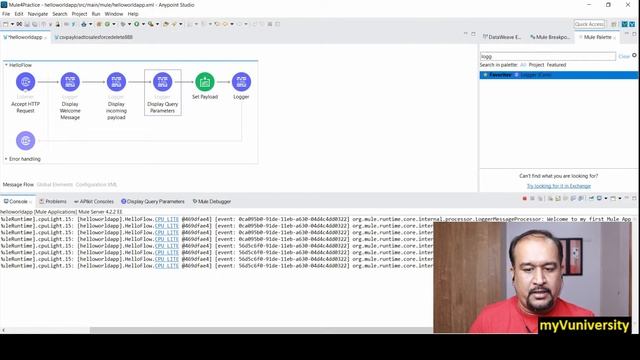Expand the Error handling section
The width and height of the screenshot is (640, 360).
pos(6,159)
